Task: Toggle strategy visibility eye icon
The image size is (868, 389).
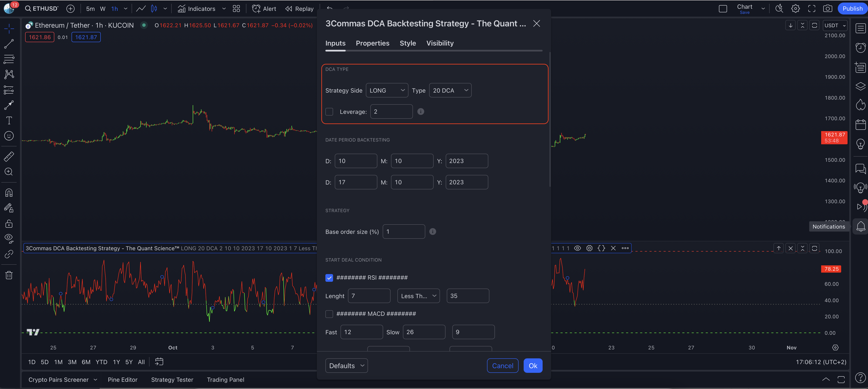Action: point(577,248)
